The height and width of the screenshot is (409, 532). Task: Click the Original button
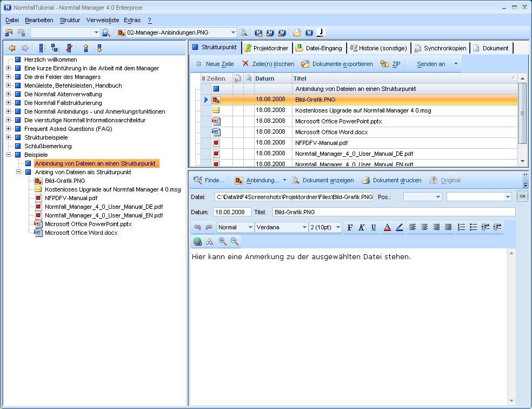click(444, 180)
